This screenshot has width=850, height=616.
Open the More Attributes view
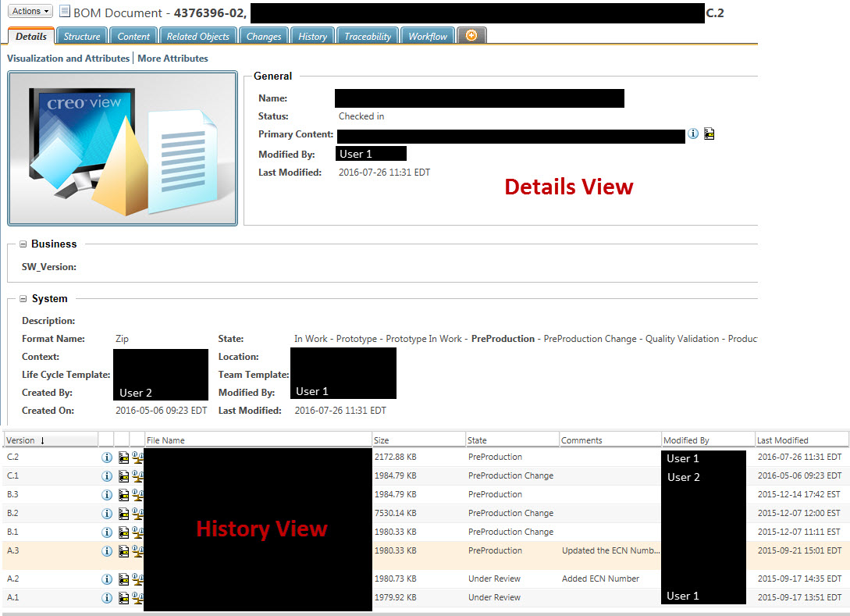[172, 58]
